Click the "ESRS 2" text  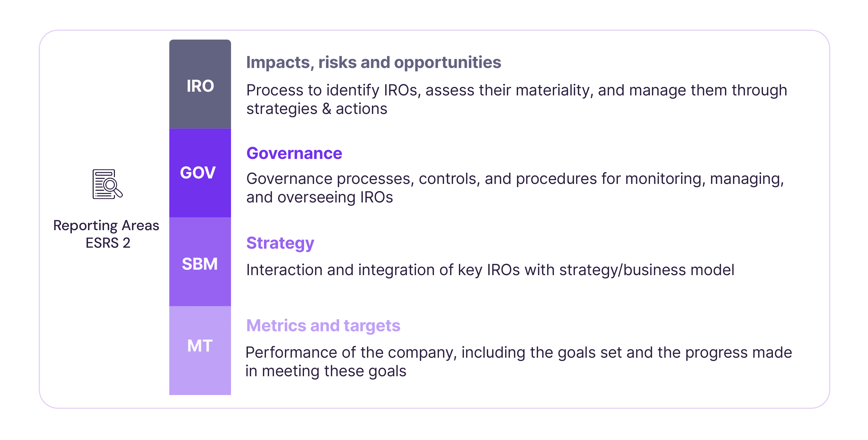click(x=108, y=243)
